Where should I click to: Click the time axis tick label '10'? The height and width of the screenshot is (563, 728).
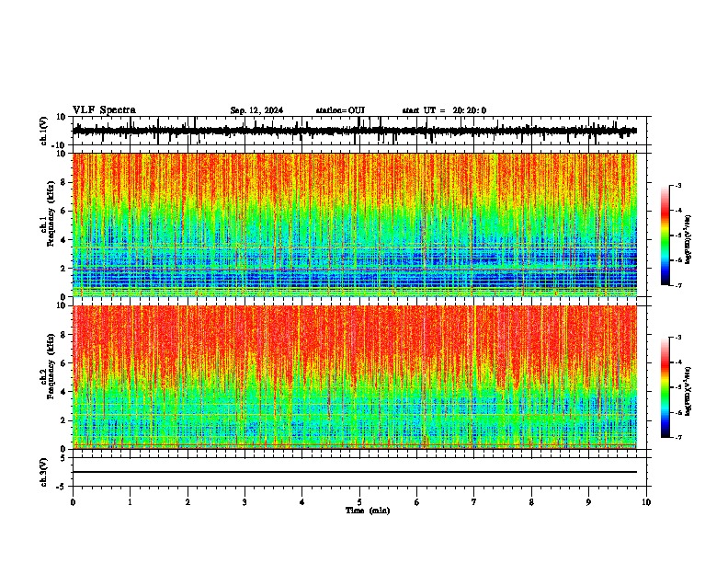point(646,502)
